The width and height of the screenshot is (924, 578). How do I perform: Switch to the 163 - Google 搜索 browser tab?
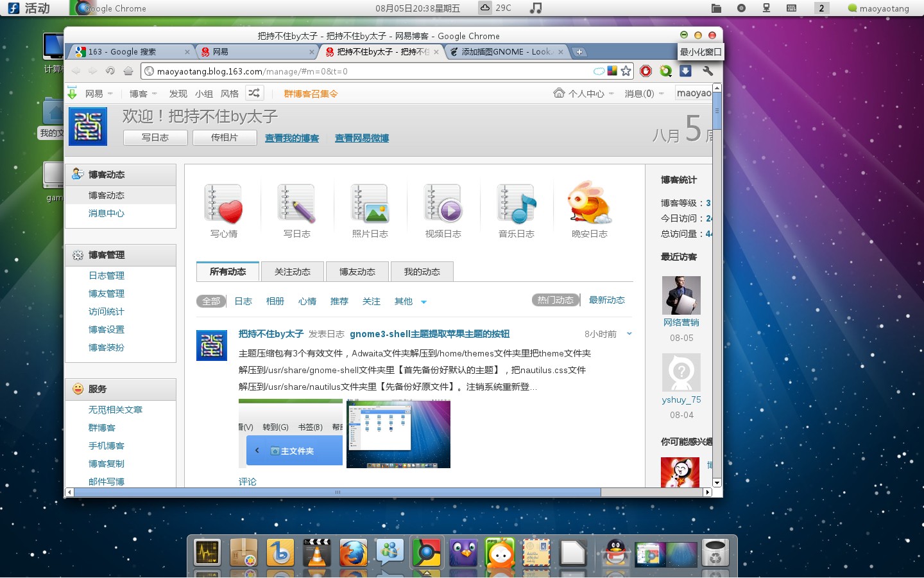point(130,52)
